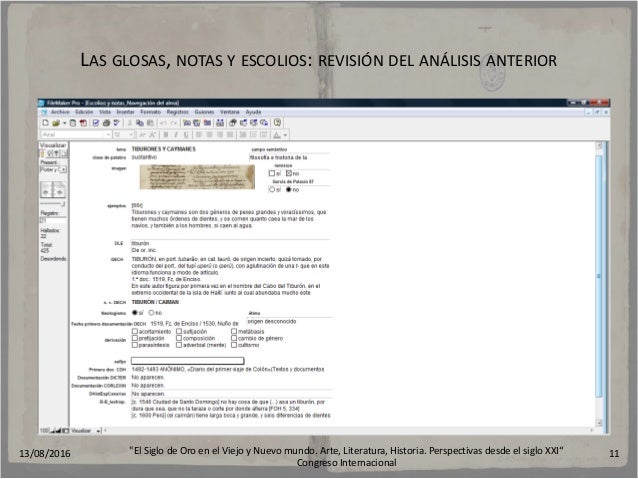Screen dimensions: 638x479
Task: Click the Paste clipboard icon
Action: click(x=150, y=123)
